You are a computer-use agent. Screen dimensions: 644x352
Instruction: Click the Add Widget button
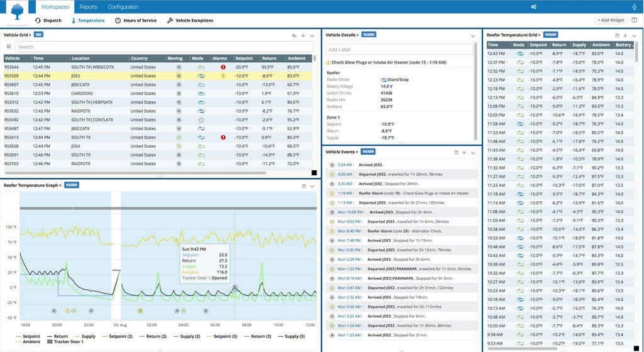point(611,20)
